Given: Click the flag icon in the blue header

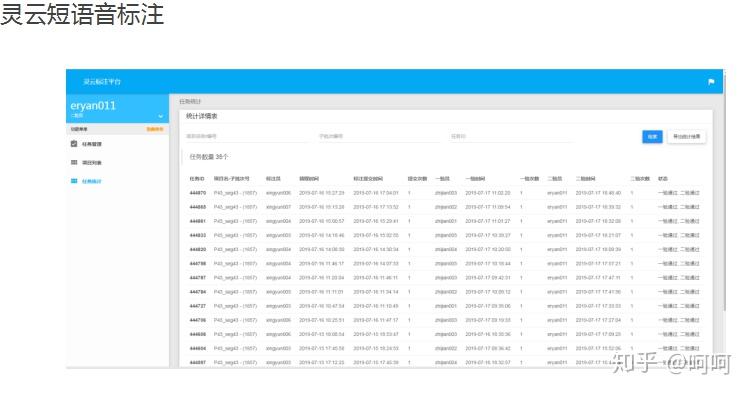Looking at the screenshot, I should [711, 82].
